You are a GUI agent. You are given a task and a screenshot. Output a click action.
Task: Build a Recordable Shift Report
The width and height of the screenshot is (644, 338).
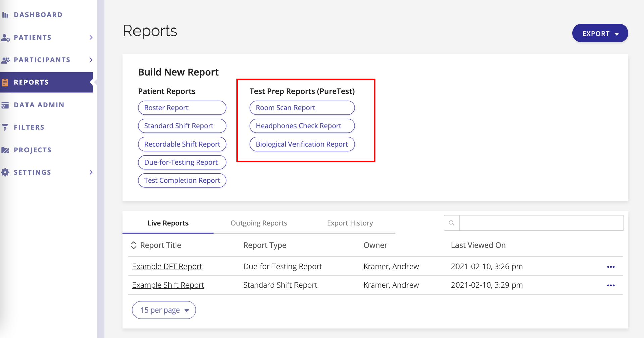point(182,144)
